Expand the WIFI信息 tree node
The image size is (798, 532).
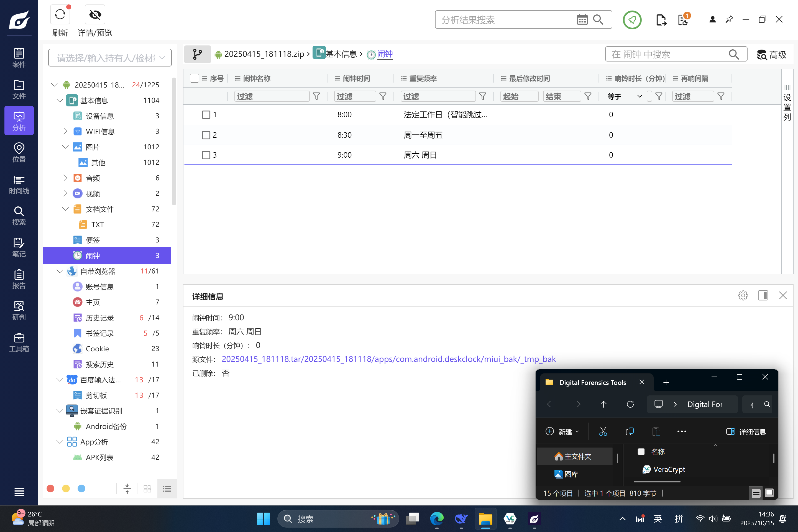click(65, 131)
